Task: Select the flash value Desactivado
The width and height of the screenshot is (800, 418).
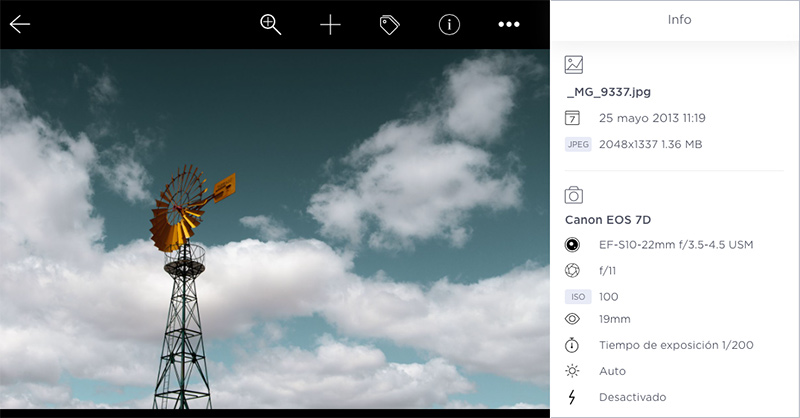Action: coord(633,397)
